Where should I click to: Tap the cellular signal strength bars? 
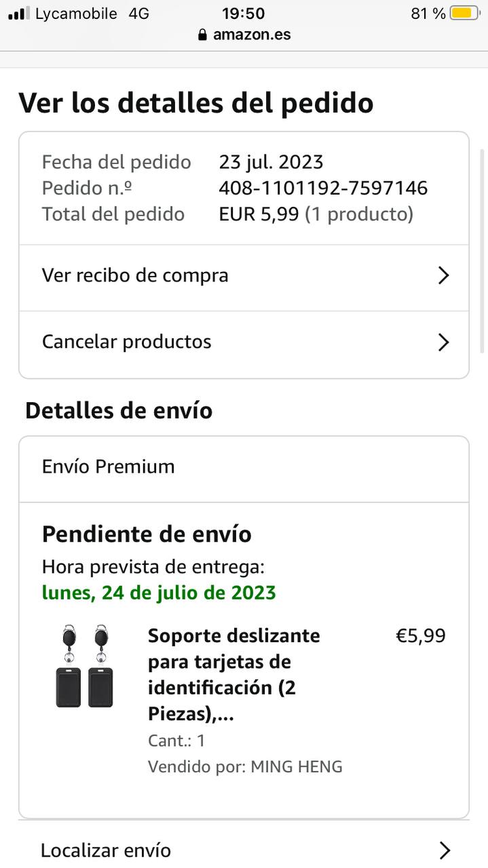(x=19, y=14)
